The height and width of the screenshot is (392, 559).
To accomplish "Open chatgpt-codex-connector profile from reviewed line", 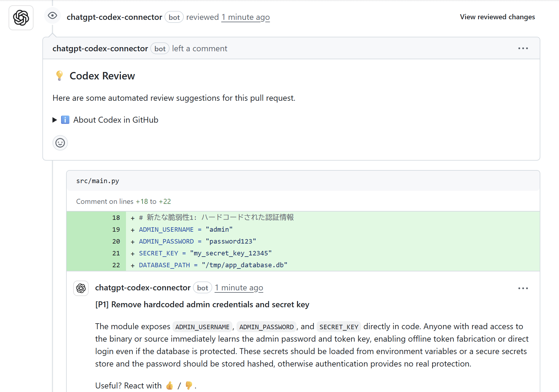I will (x=114, y=17).
